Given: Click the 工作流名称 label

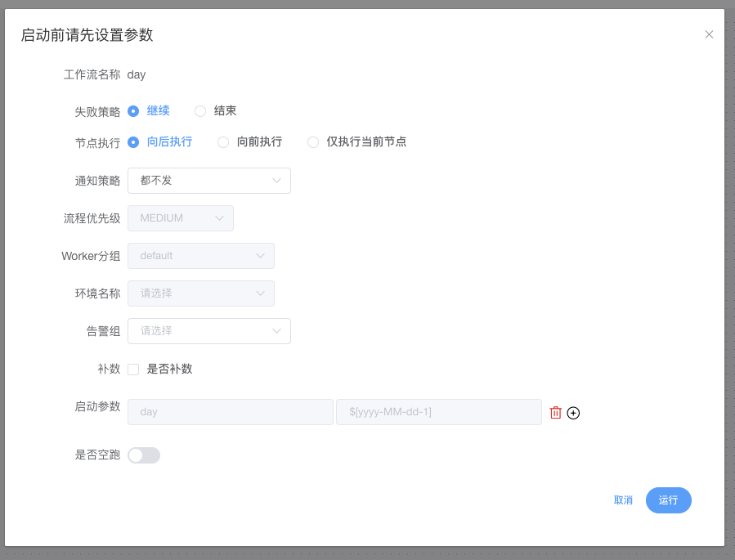Looking at the screenshot, I should (92, 74).
